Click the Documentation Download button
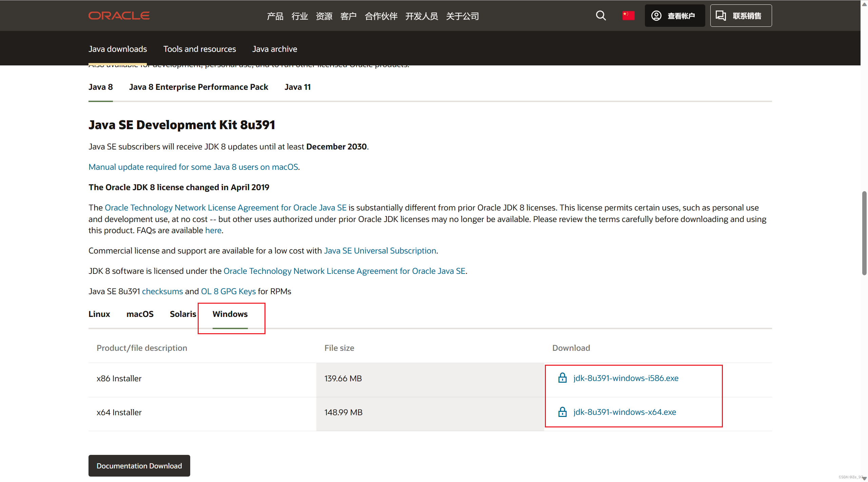 pos(139,466)
